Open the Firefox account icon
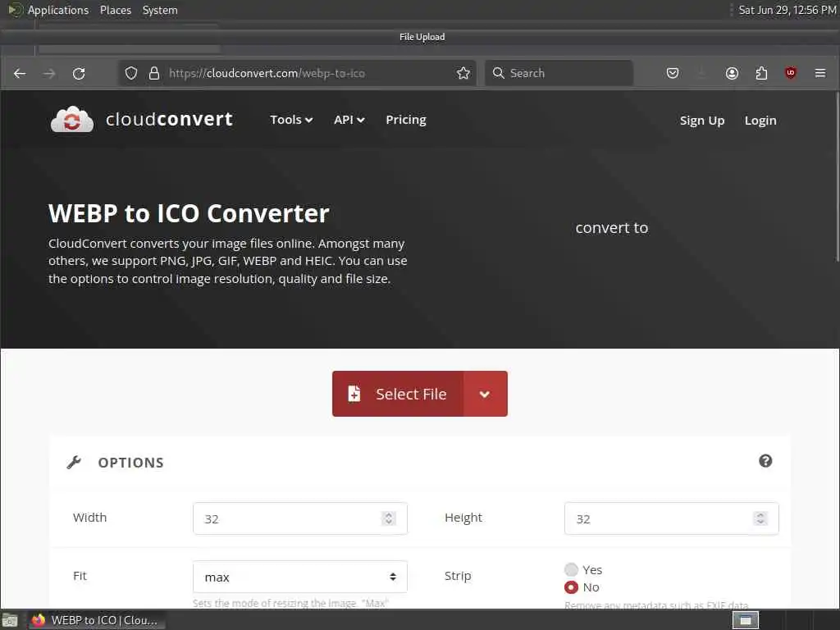 (732, 73)
